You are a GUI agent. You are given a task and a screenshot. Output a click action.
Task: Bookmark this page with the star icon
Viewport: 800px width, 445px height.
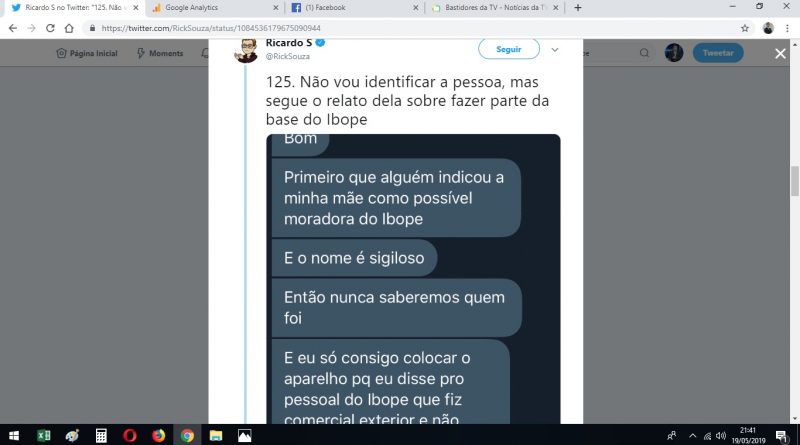pos(744,28)
